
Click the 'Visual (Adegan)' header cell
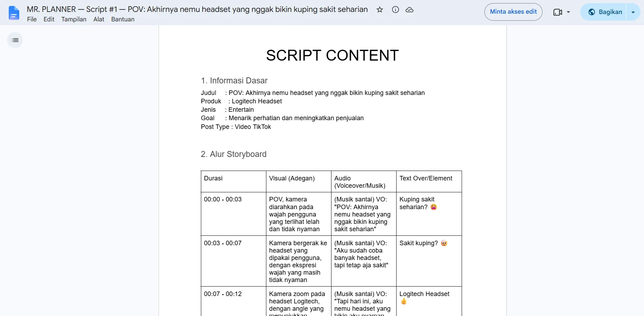pos(299,181)
